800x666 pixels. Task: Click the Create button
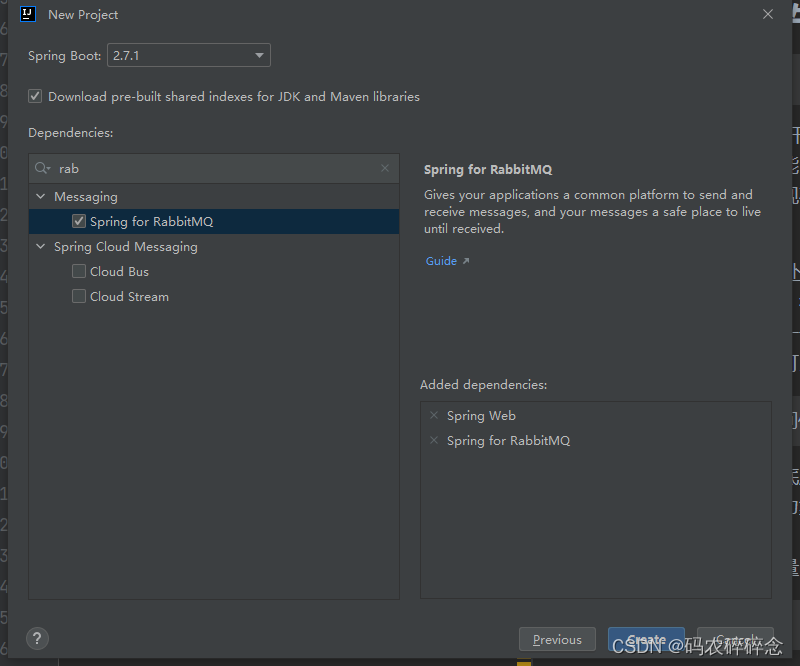(x=646, y=639)
